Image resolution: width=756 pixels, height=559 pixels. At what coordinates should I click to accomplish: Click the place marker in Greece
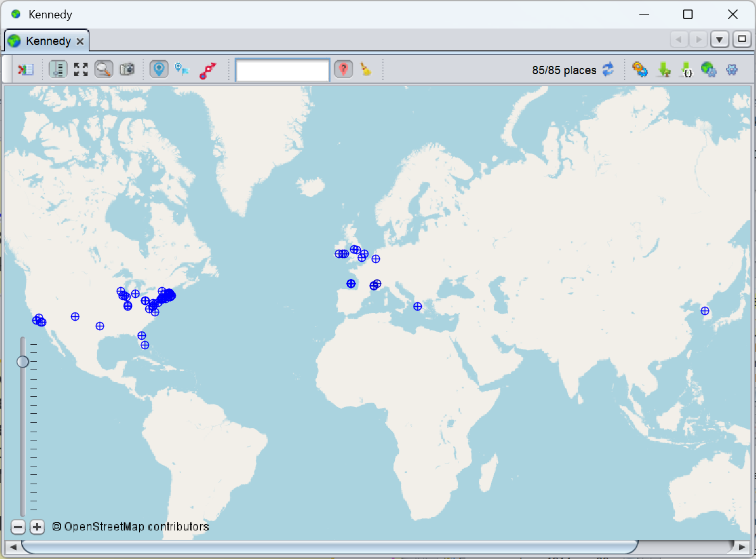(417, 306)
